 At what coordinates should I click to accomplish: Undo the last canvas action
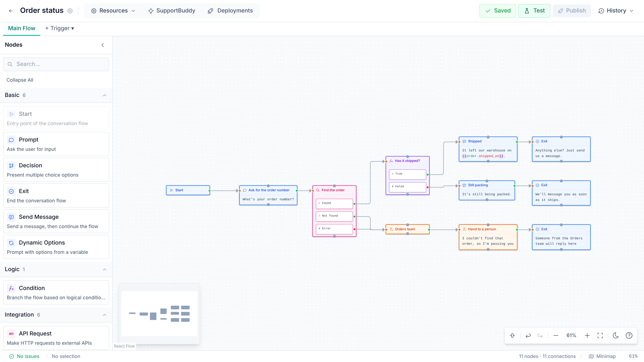click(528, 335)
